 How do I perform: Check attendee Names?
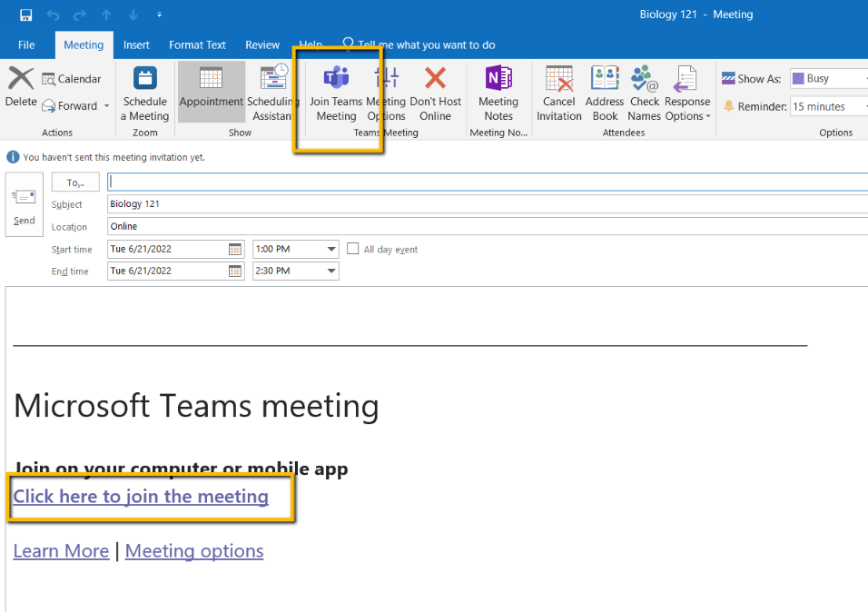[x=645, y=93]
